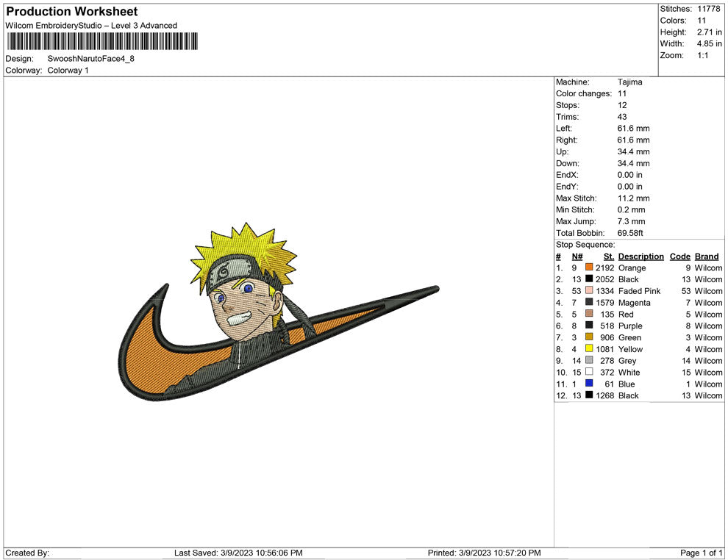This screenshot has height=560, width=728.
Task: Click the Stops value 12
Action: (622, 105)
